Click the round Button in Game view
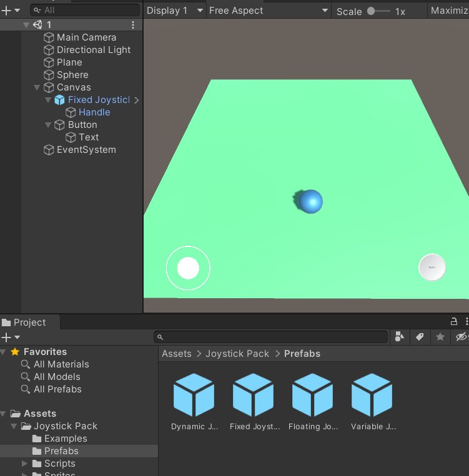The image size is (469, 476). 432,267
